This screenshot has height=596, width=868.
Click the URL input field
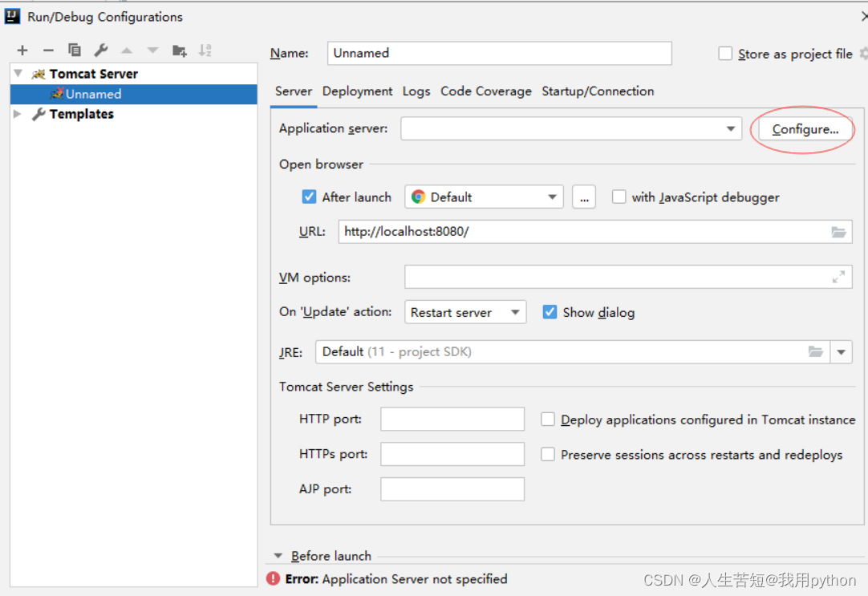tap(595, 232)
